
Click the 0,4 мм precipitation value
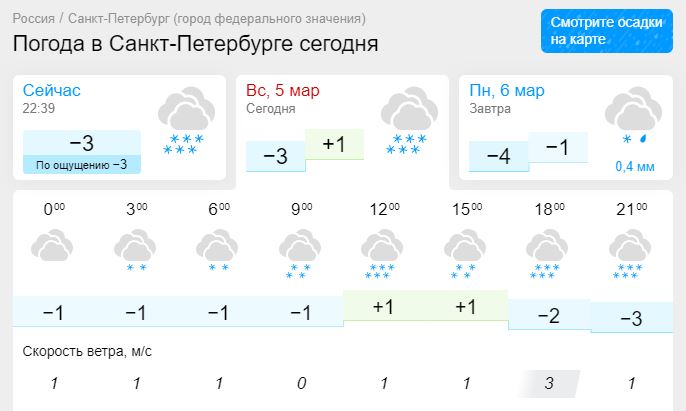pyautogui.click(x=635, y=166)
